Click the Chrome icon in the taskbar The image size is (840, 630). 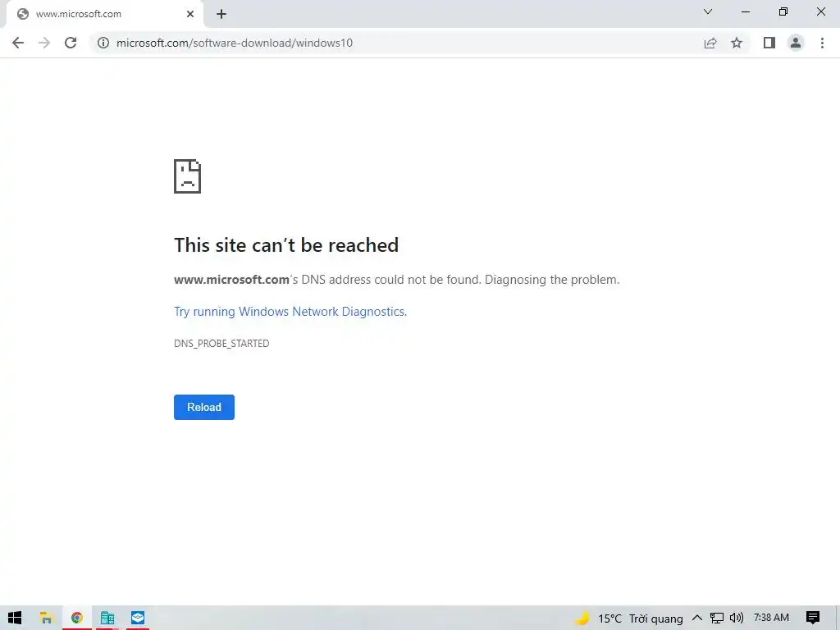click(77, 618)
